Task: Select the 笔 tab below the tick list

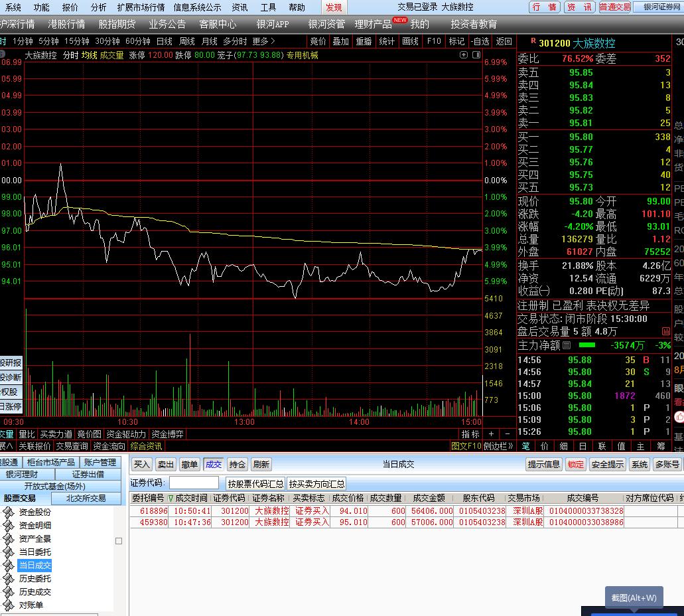Action: [525, 446]
